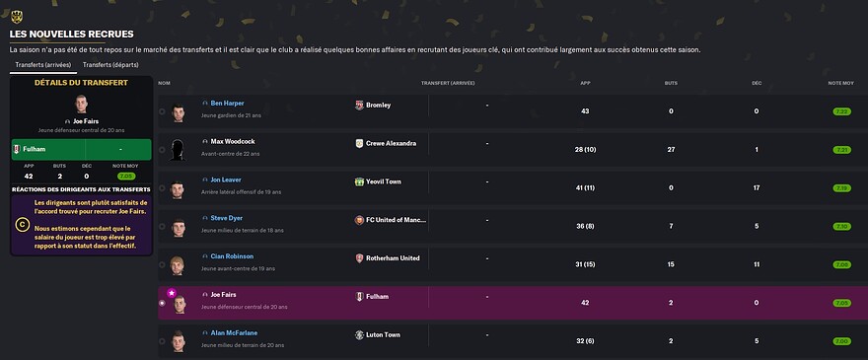Image resolution: width=868 pixels, height=360 pixels.
Task: Click the Yeovil Town club crest
Action: [359, 181]
